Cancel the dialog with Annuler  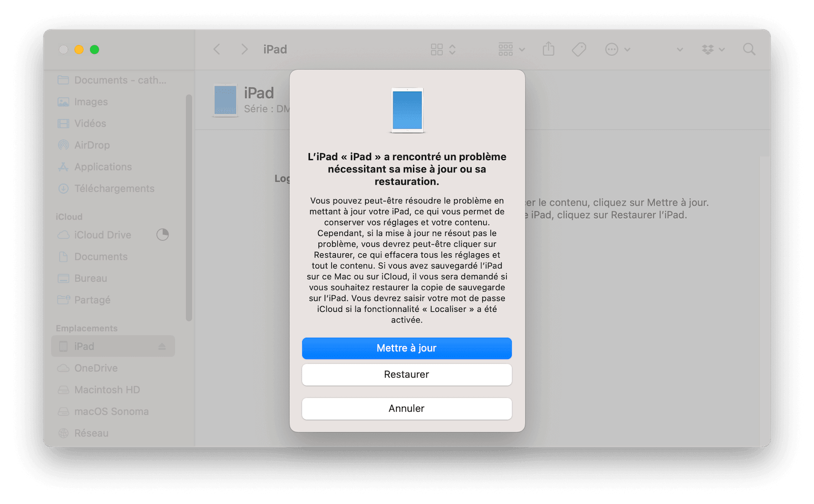click(406, 409)
